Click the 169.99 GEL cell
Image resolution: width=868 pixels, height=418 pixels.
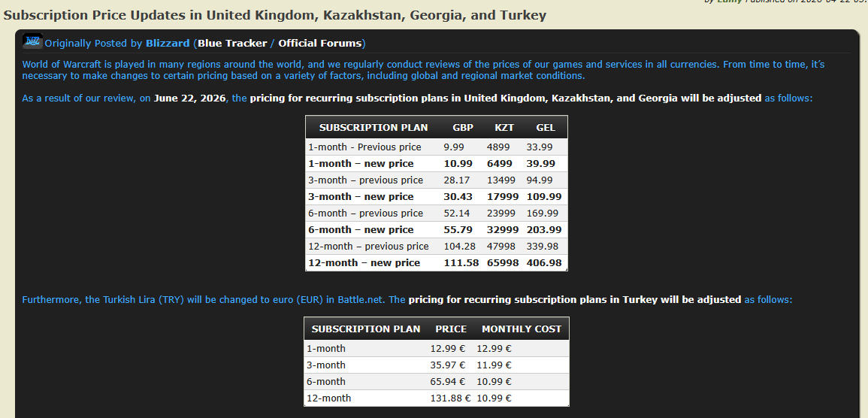[x=543, y=214]
